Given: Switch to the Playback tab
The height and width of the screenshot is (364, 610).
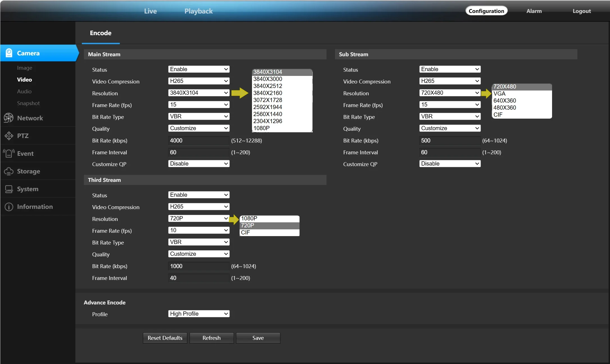Looking at the screenshot, I should coord(198,11).
